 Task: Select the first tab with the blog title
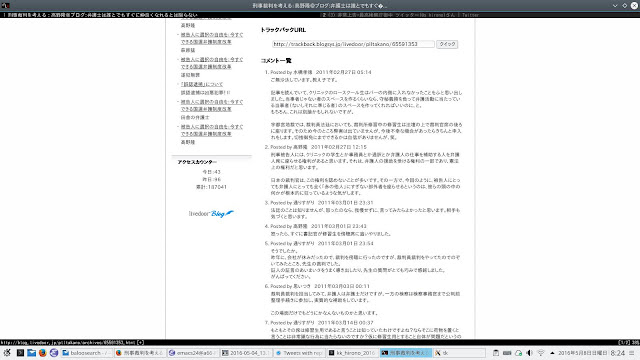coord(100,15)
